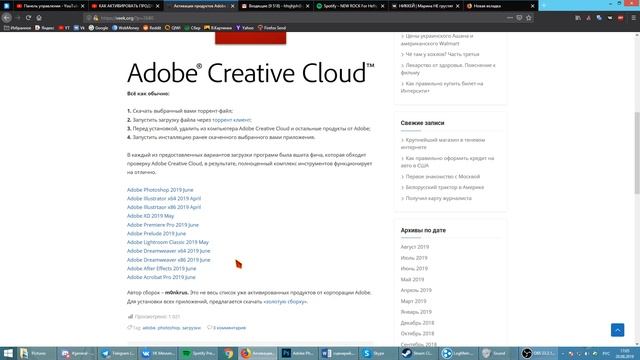Screen dimensions: 640x360
Task: Open recent post Первое знакомство с Москвой
Action: (x=443, y=177)
